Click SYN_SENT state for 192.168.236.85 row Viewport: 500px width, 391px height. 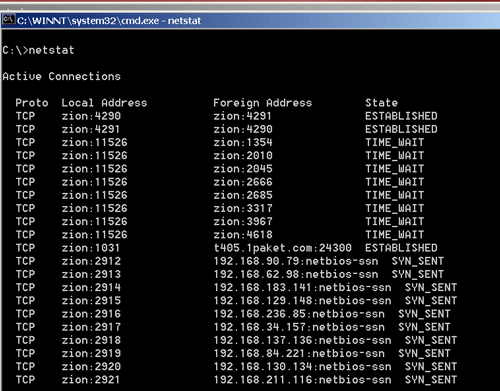pyautogui.click(x=424, y=314)
